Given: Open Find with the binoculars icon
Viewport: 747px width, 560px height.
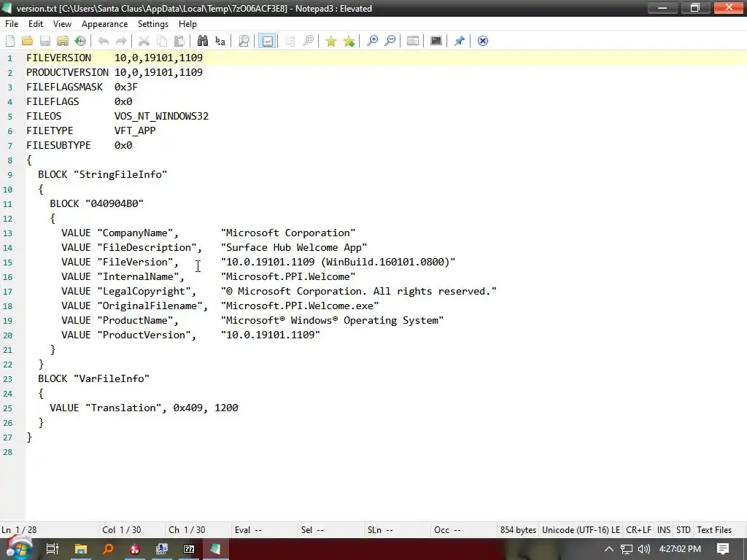Looking at the screenshot, I should [203, 41].
